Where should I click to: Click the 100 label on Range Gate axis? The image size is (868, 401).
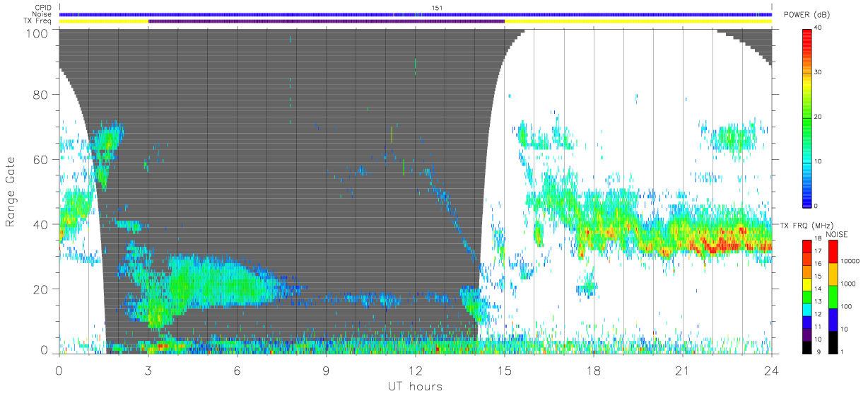pos(37,33)
